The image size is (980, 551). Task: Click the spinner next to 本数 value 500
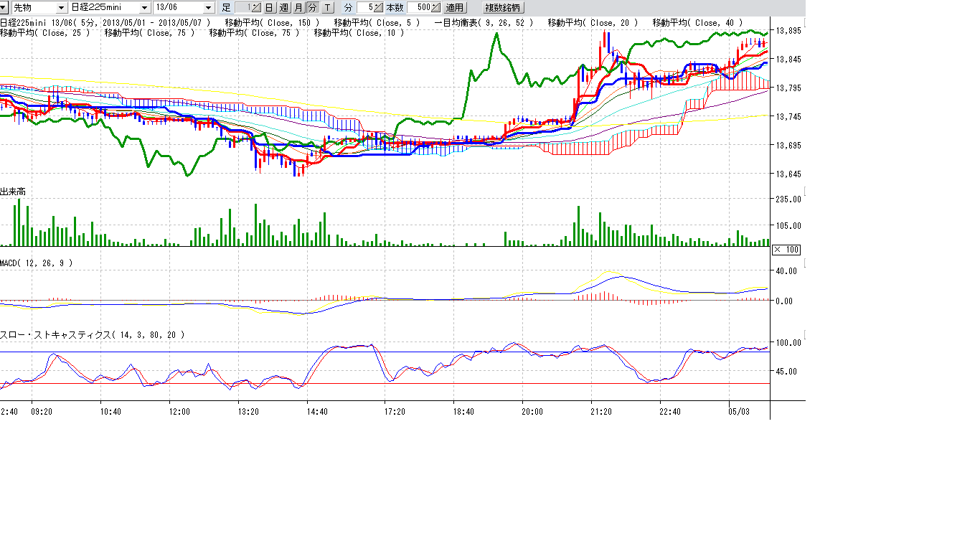point(435,7)
